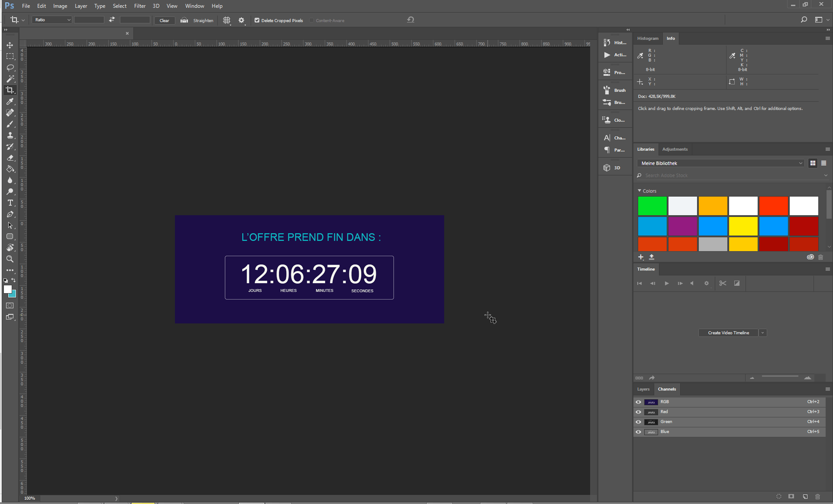Toggle visibility of Green channel
833x504 pixels.
638,422
